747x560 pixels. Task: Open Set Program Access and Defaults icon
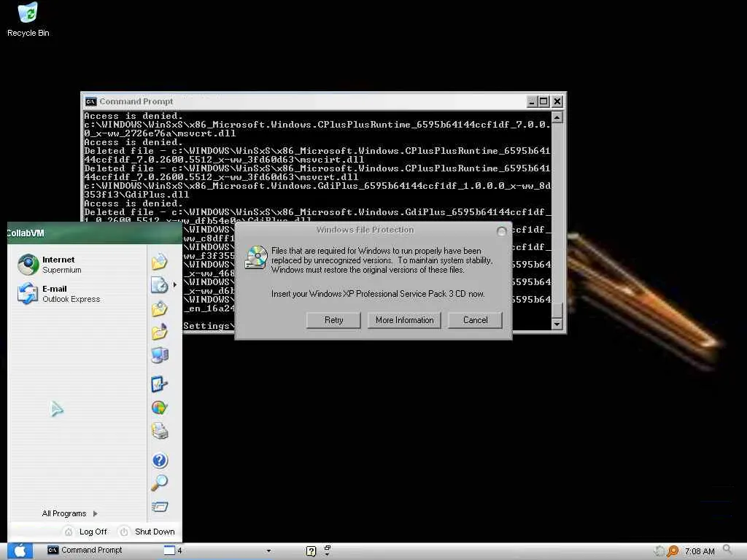point(159,408)
